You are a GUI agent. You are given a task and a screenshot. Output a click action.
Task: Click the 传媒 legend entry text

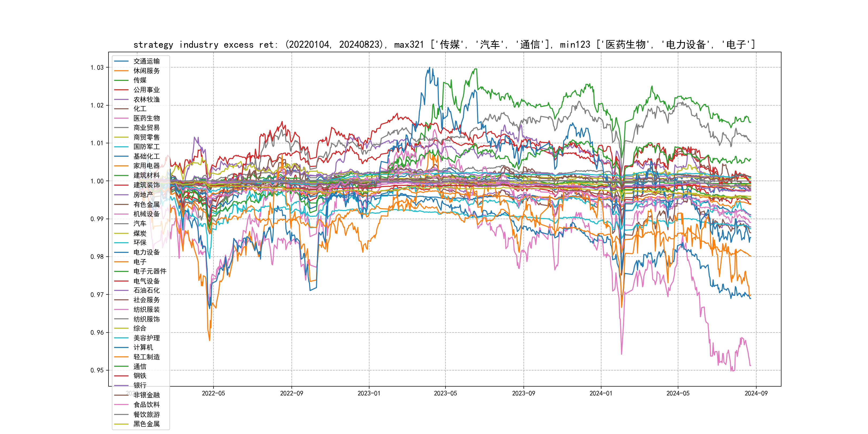140,80
